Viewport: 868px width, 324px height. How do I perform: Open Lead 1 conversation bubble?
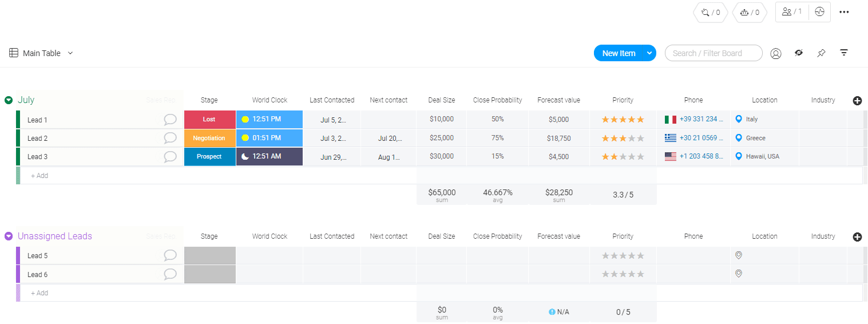[170, 120]
